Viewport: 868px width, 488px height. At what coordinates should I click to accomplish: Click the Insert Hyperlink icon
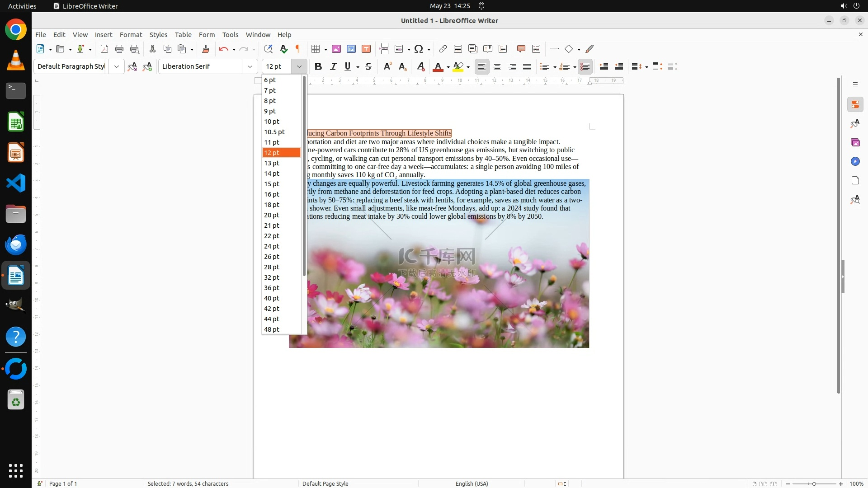pos(443,49)
